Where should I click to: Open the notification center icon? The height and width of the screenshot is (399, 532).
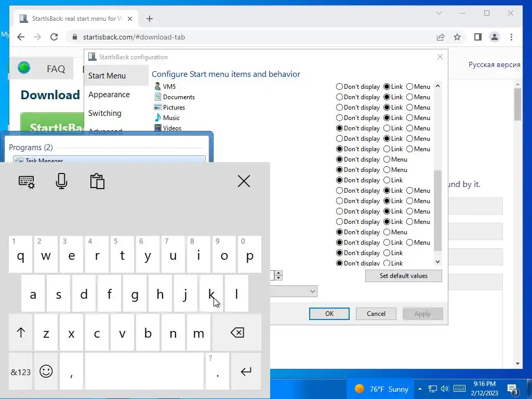(512, 389)
